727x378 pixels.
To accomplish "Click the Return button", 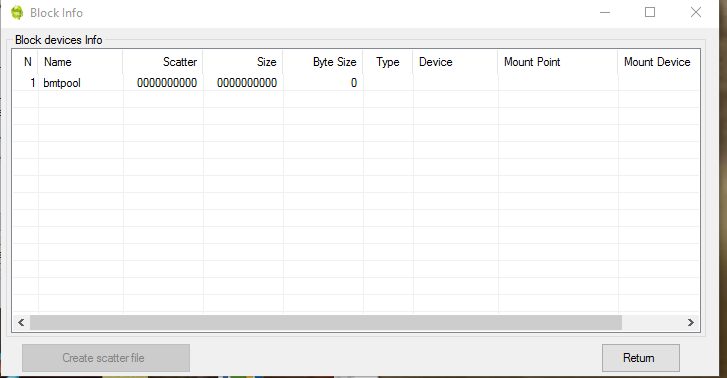I will coord(641,358).
